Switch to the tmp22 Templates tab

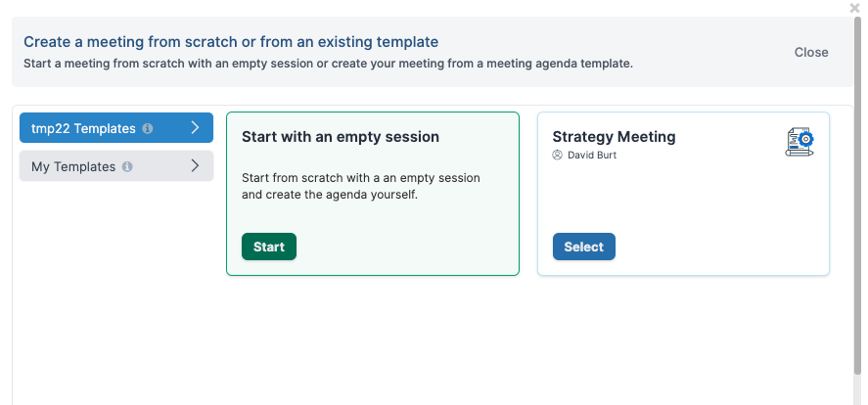[116, 128]
